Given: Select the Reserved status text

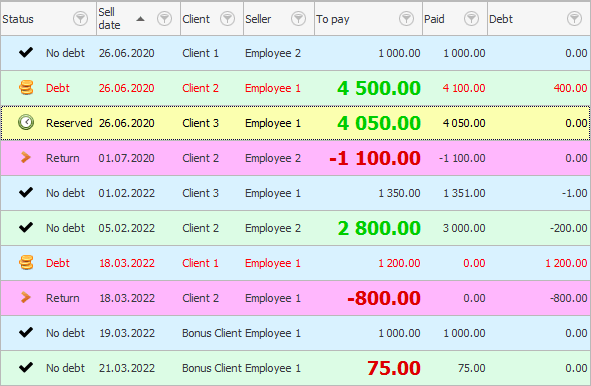Looking at the screenshot, I should click(x=69, y=123).
